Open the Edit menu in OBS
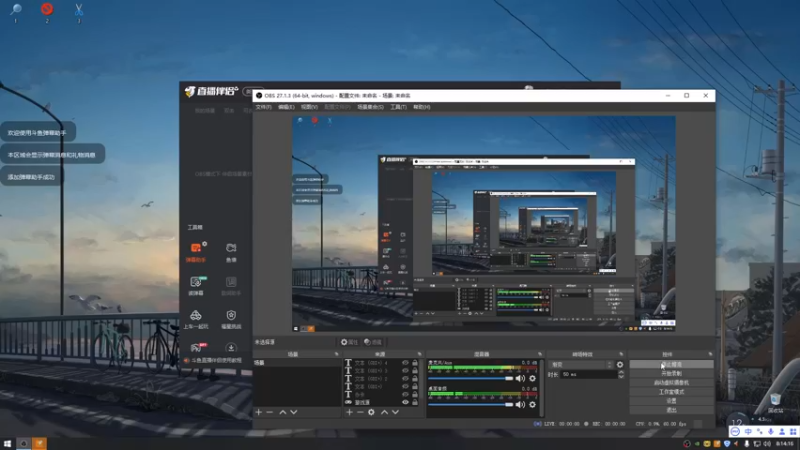Image resolution: width=800 pixels, height=450 pixels. [x=286, y=107]
